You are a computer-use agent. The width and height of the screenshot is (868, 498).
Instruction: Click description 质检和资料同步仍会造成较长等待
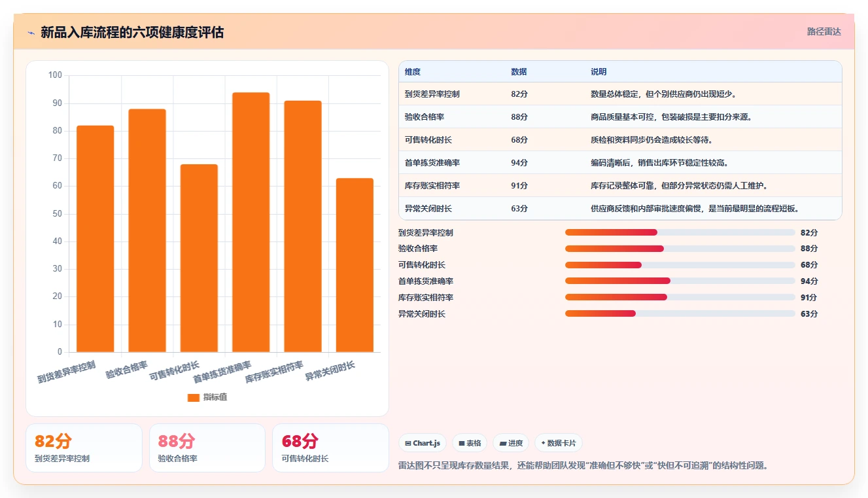(652, 140)
